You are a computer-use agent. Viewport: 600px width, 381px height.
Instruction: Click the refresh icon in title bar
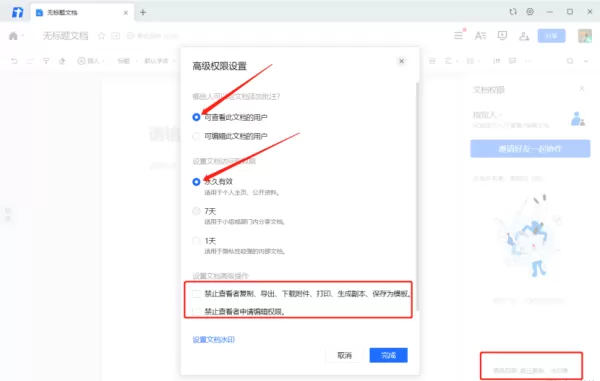pyautogui.click(x=513, y=12)
